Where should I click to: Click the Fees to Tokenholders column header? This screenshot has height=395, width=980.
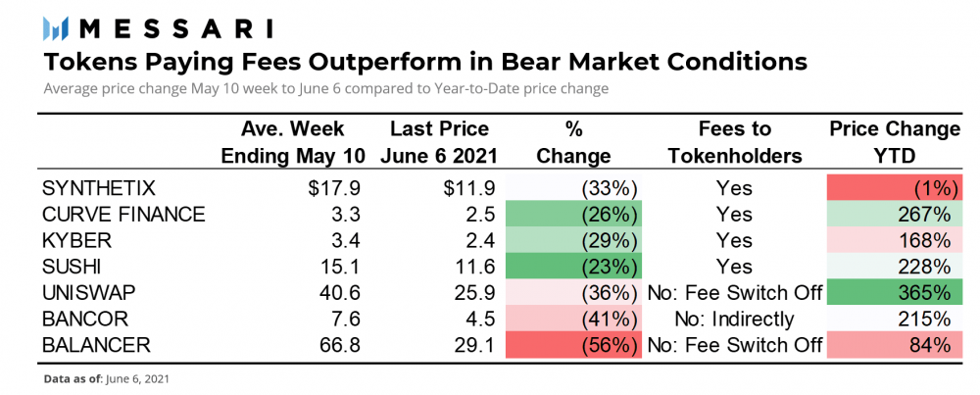tap(735, 142)
